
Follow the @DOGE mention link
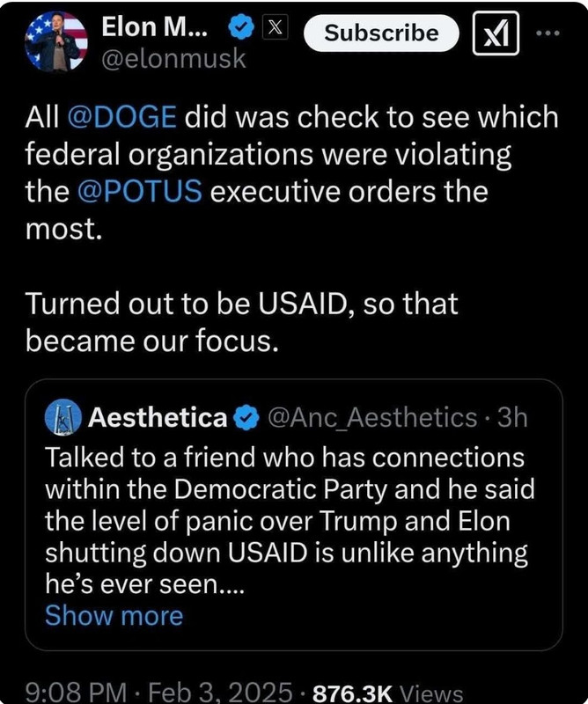coord(121,118)
